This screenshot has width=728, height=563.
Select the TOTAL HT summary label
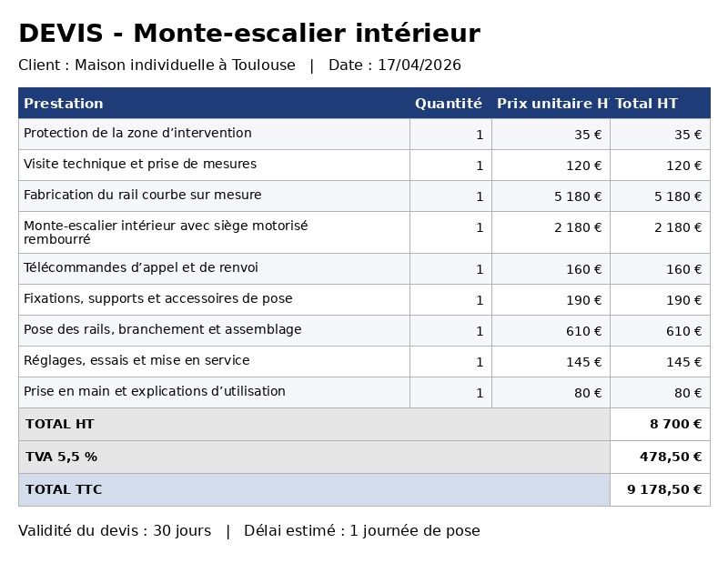[x=59, y=424]
